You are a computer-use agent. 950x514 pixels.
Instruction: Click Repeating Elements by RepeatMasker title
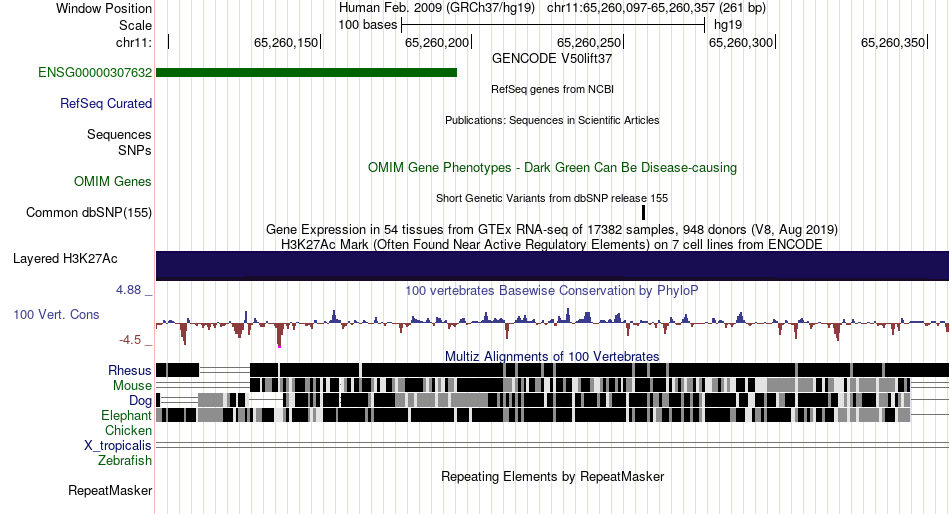(x=553, y=476)
